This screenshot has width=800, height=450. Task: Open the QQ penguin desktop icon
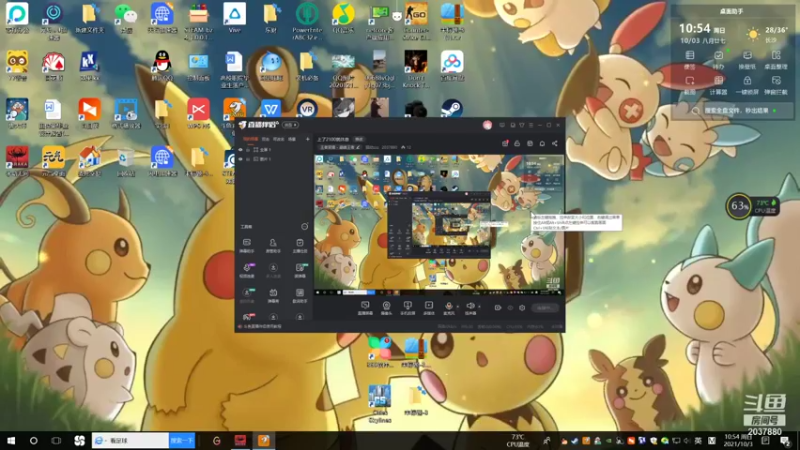(162, 66)
